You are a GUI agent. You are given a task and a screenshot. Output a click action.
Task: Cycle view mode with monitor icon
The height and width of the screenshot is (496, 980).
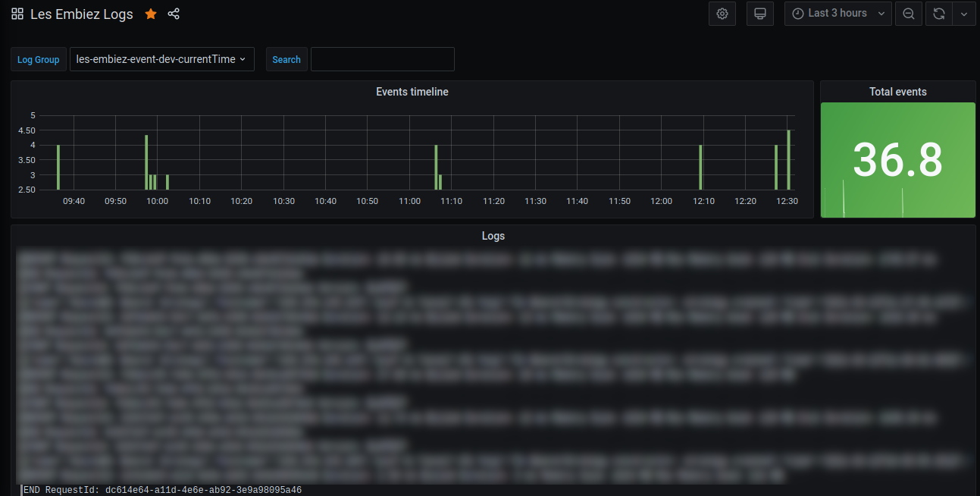click(760, 14)
